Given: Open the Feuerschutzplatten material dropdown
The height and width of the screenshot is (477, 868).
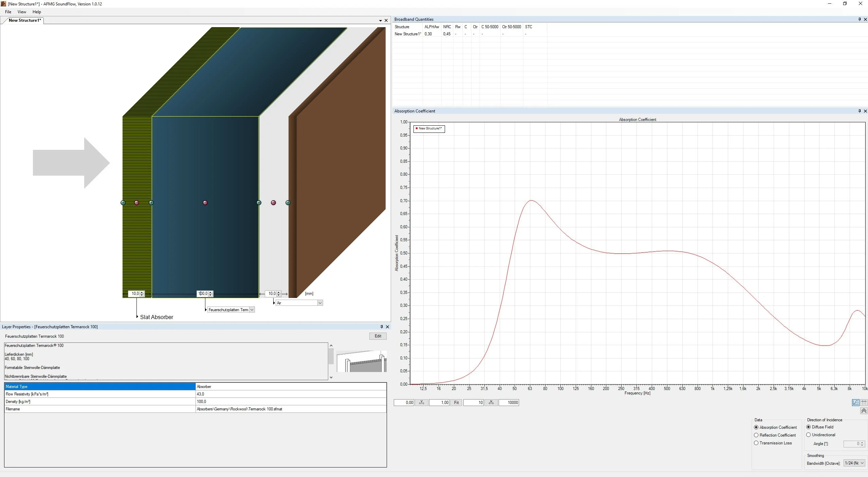Looking at the screenshot, I should click(x=252, y=310).
